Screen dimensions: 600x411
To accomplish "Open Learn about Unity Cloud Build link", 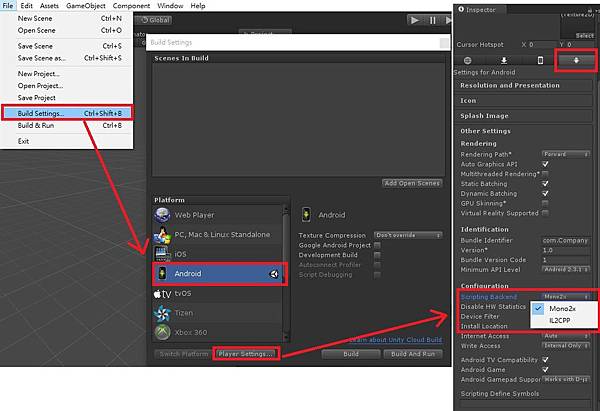I will tap(396, 339).
